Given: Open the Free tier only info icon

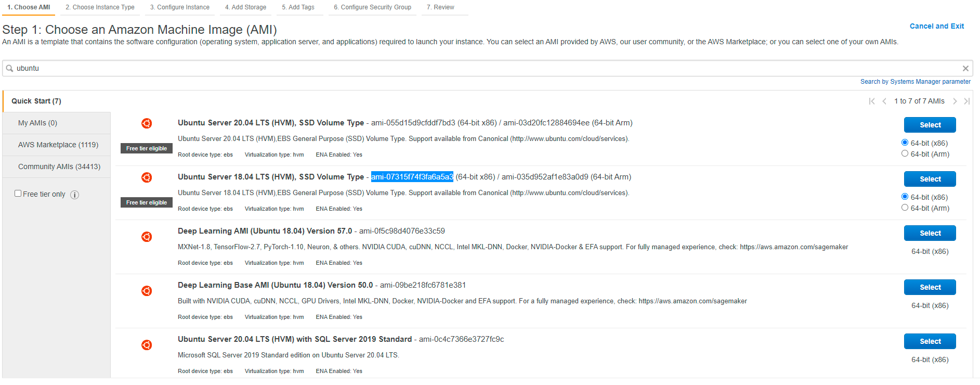Looking at the screenshot, I should (x=74, y=195).
